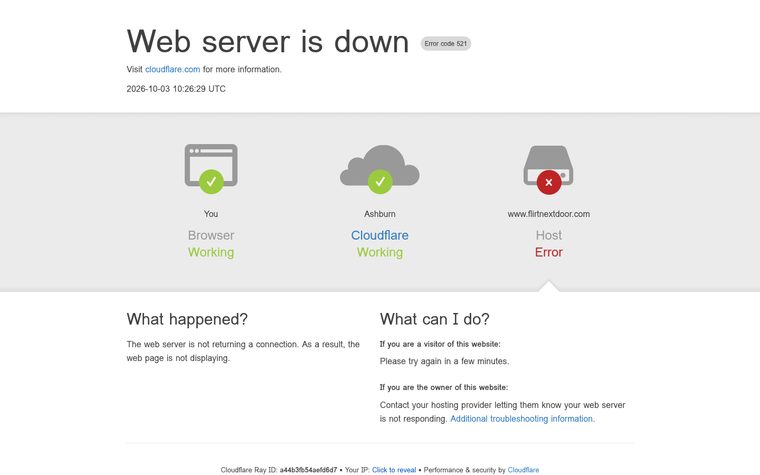Open the cloudflare.com link
Screen dimensions: 760x475
(x=173, y=69)
